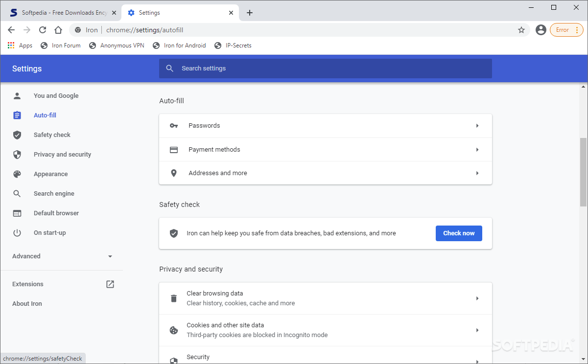Open the Iron Forum bookmark
This screenshot has width=588, height=364.
[x=60, y=45]
